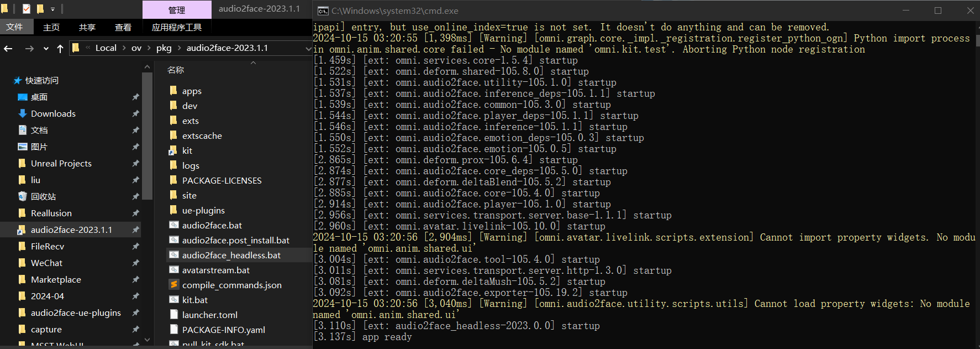Screen dimensions: 980x349
Task: Click pkg in the address breadcrumb
Action: click(164, 48)
